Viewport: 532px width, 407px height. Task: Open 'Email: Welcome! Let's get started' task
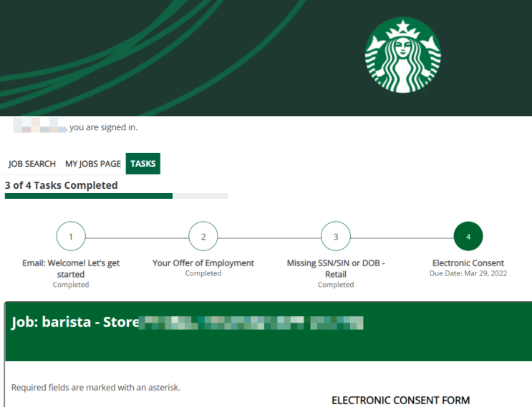(x=71, y=268)
